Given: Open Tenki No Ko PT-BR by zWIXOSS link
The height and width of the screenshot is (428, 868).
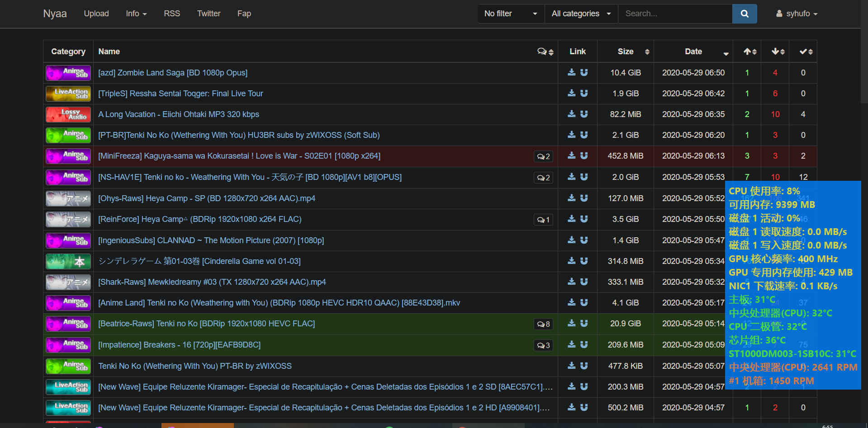Looking at the screenshot, I should [x=195, y=366].
